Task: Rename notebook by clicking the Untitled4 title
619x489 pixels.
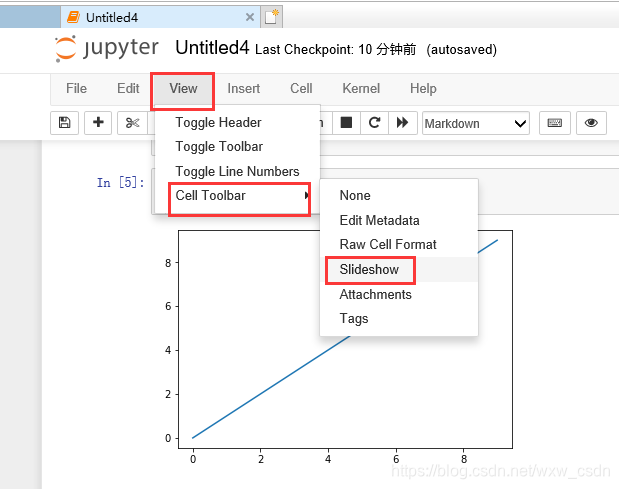Action: click(x=212, y=48)
